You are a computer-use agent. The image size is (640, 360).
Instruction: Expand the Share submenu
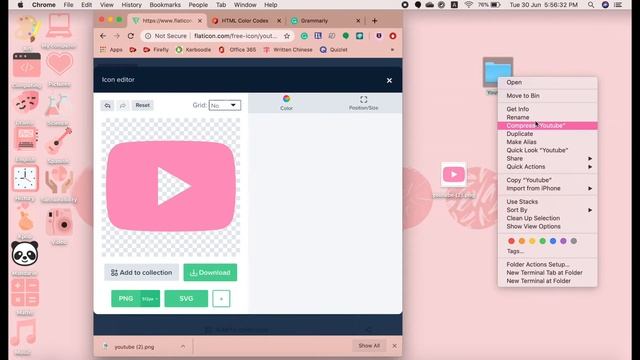coord(547,158)
